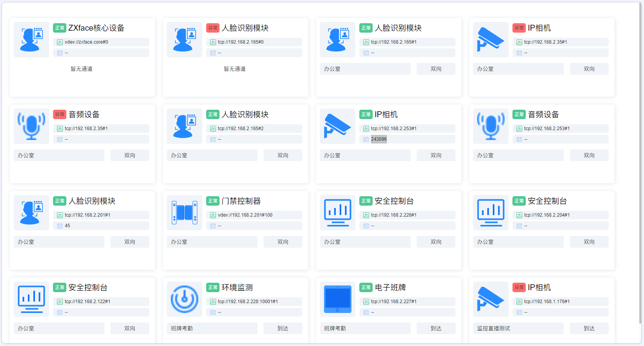Click address tcp://192.168.2.228:10001#1
Viewport: 644px width, 346px height.
pyautogui.click(x=248, y=302)
